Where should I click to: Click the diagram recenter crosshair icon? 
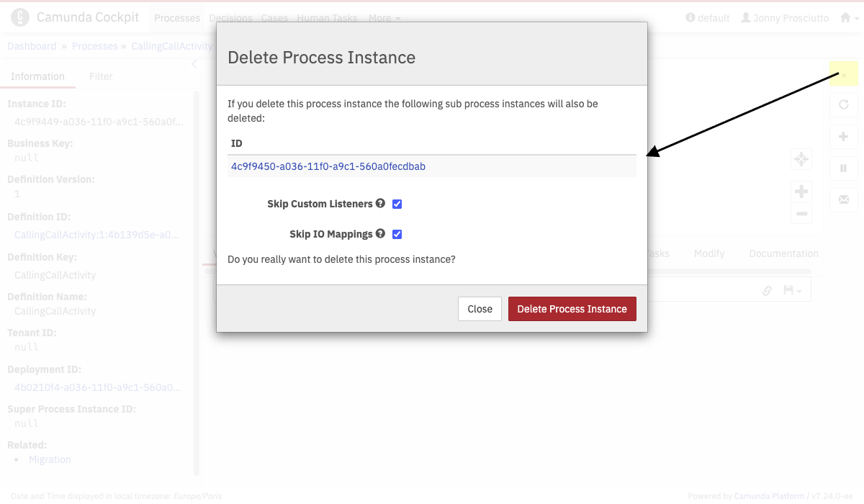(x=801, y=159)
